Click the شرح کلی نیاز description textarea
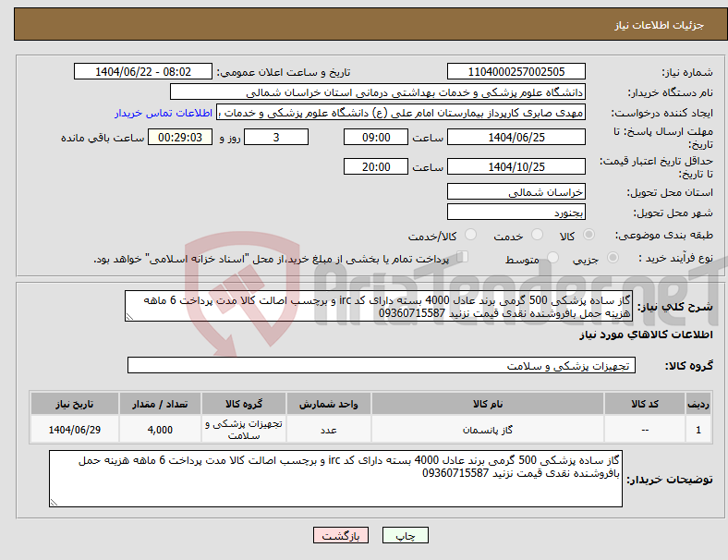This screenshot has height=560, width=728. pos(379,306)
